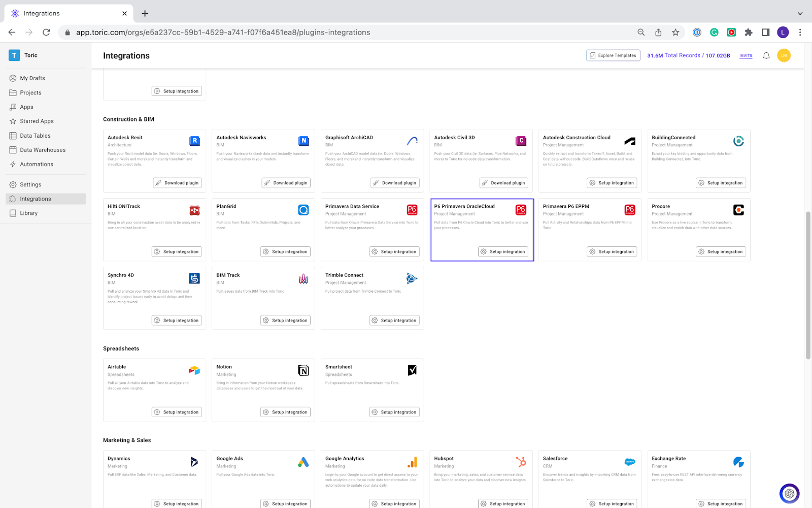
Task: Click the Hilti ON!Track logo icon
Action: 194,210
